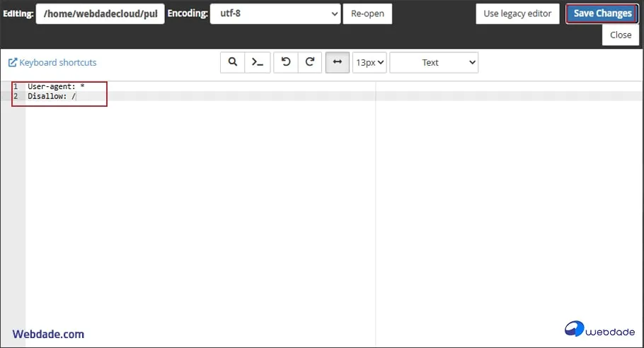Open the go-to-line command prompt icon
The image size is (644, 348).
pyautogui.click(x=258, y=62)
